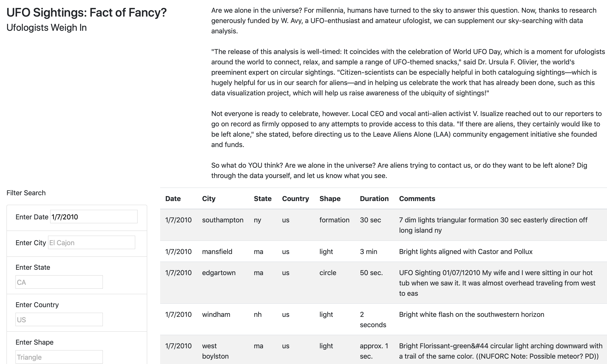Click the Shape column header
Screen dimensions: 607x364
[x=330, y=198]
